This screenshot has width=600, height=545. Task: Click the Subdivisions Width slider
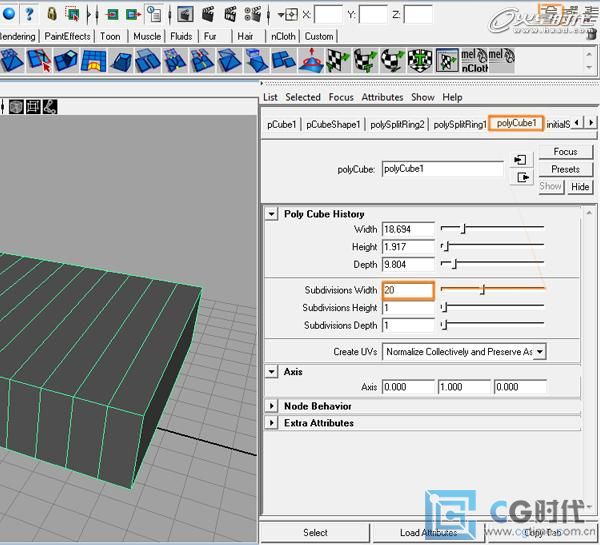point(492,289)
